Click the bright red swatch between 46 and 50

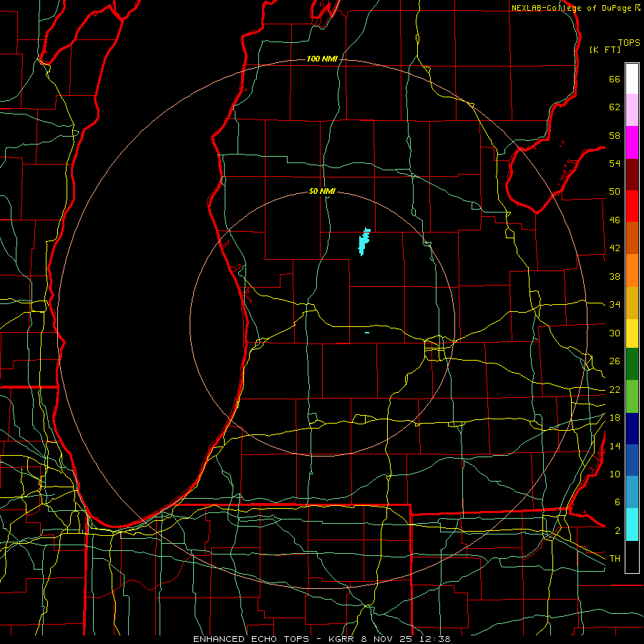[x=632, y=206]
